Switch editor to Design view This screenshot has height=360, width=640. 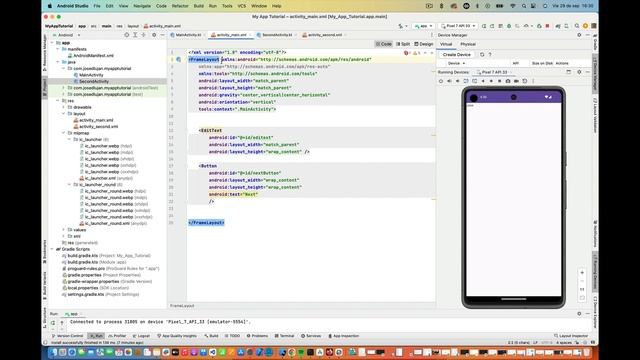pyautogui.click(x=424, y=44)
